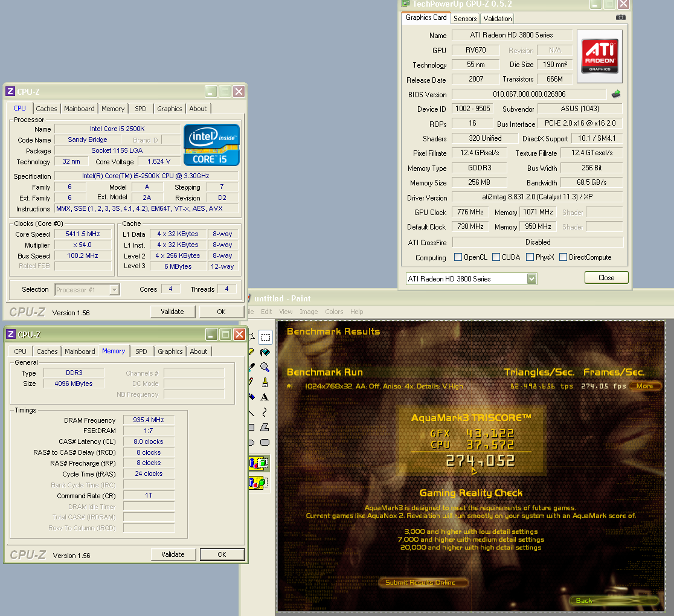The width and height of the screenshot is (674, 616).
Task: Click the memory Size value 4096 MBytes
Action: pyautogui.click(x=74, y=383)
